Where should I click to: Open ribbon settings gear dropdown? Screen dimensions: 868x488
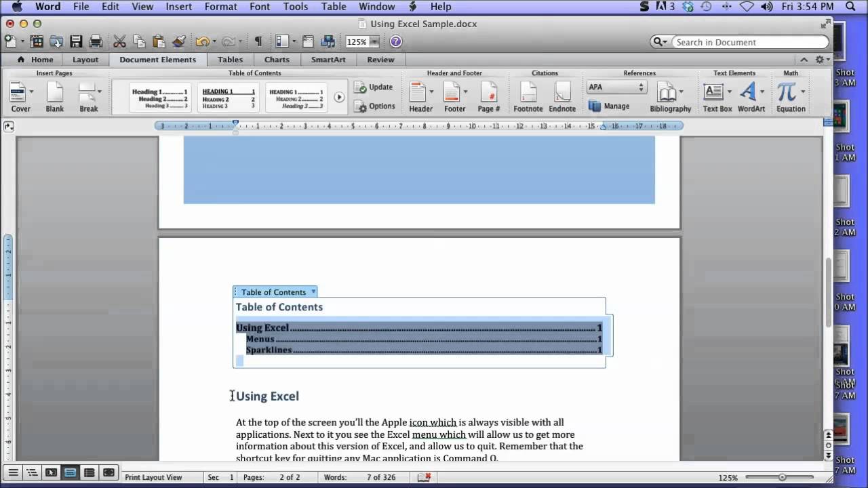[x=822, y=60]
